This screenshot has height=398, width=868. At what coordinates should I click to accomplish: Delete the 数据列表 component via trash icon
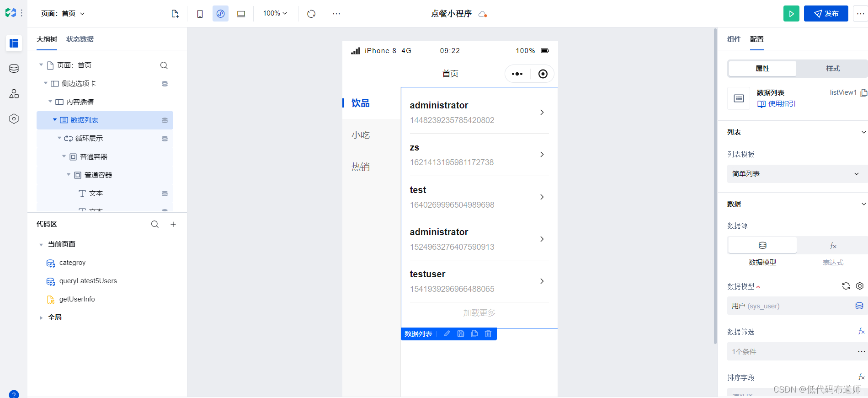click(488, 334)
